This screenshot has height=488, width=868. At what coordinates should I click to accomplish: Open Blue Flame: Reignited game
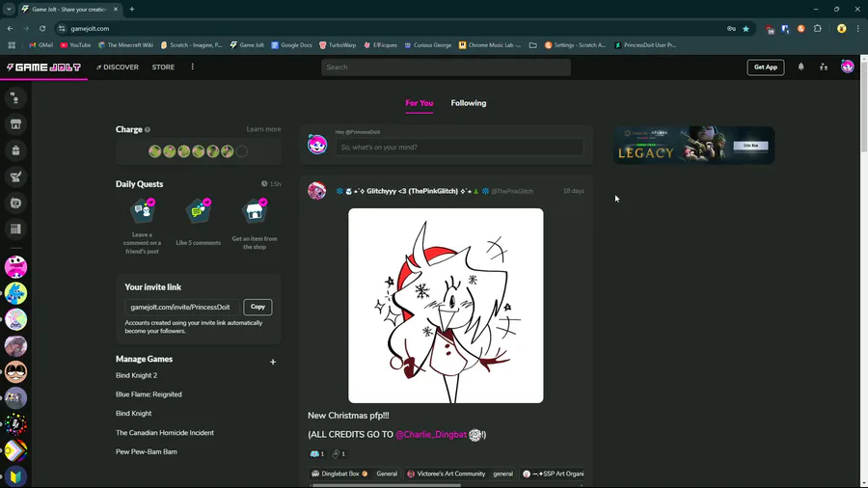149,394
